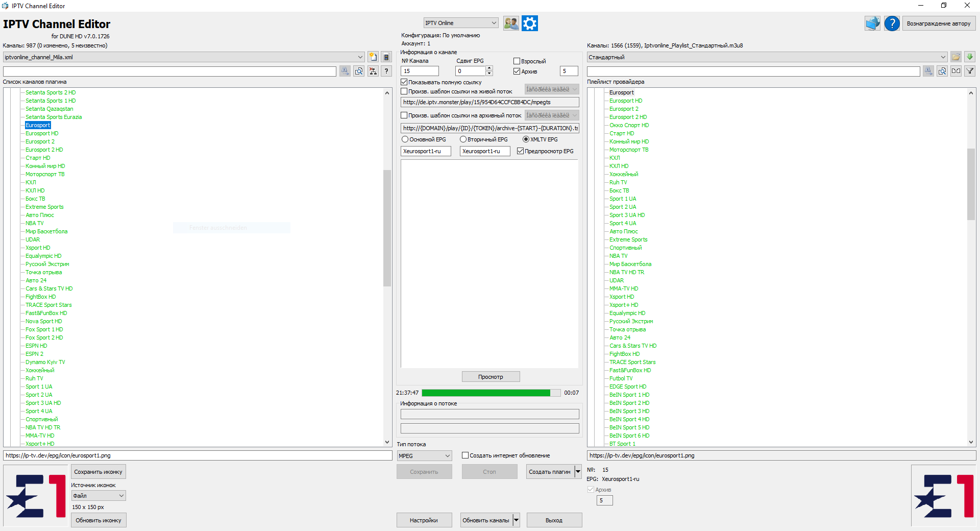Viewport: 980px width, 531px height.
Task: Click tree-with-red-X icon in left search row
Action: pos(373,71)
